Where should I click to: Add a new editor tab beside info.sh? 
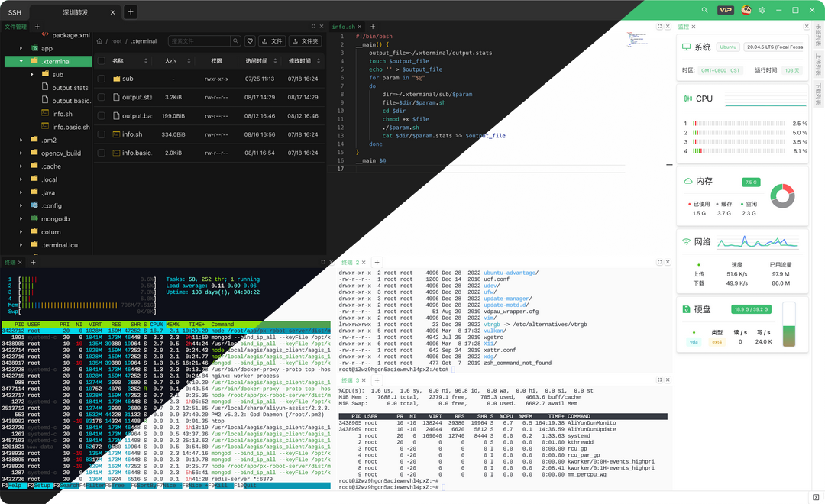[x=373, y=26]
